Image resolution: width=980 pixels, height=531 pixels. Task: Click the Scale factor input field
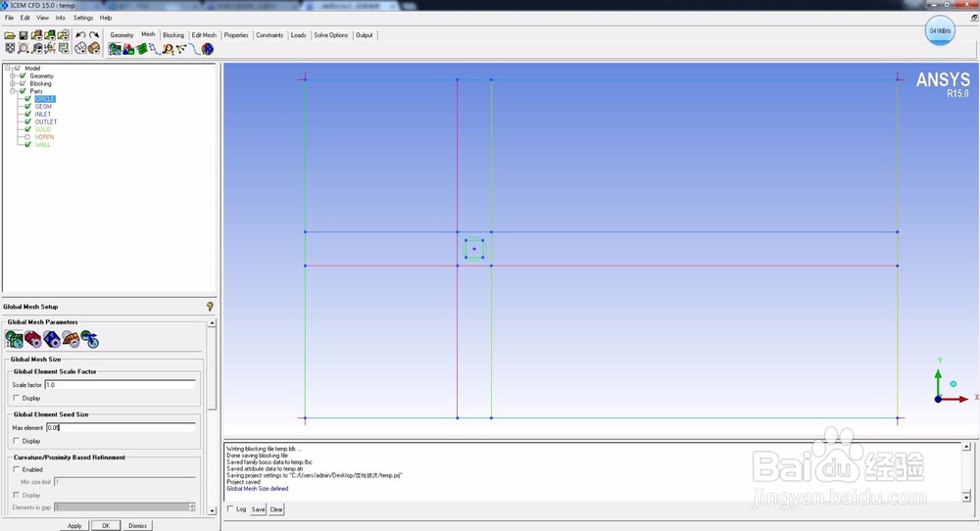click(x=120, y=385)
